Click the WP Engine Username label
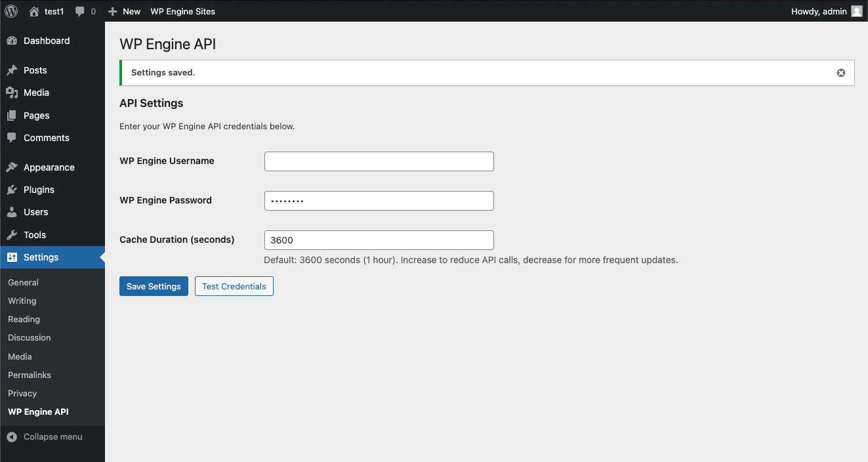This screenshot has height=462, width=868. tap(167, 161)
